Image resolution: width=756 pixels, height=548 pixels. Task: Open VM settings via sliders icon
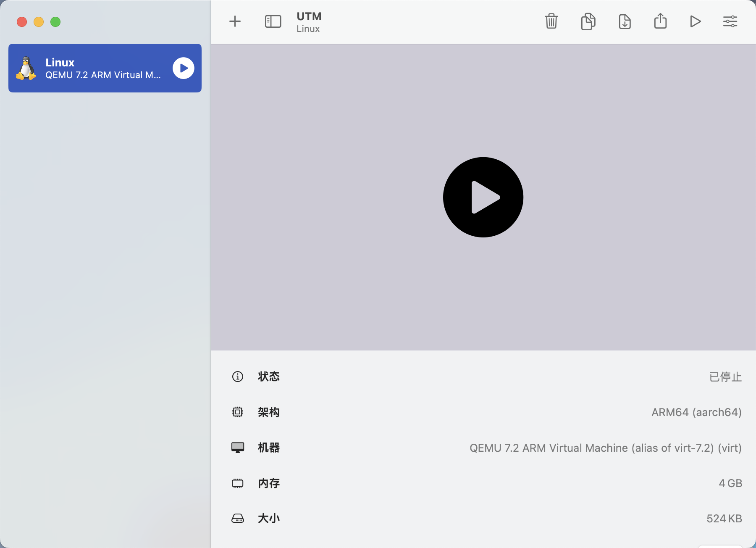[730, 21]
